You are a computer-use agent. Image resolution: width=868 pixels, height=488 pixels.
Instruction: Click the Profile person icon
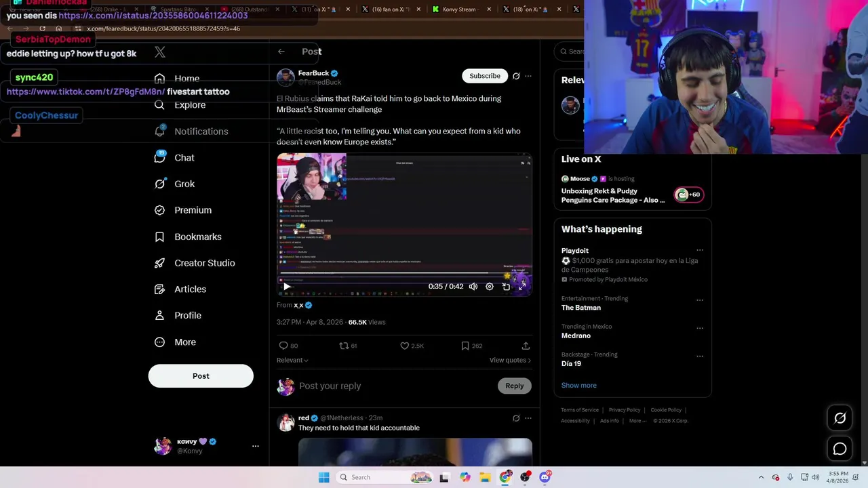(x=159, y=316)
